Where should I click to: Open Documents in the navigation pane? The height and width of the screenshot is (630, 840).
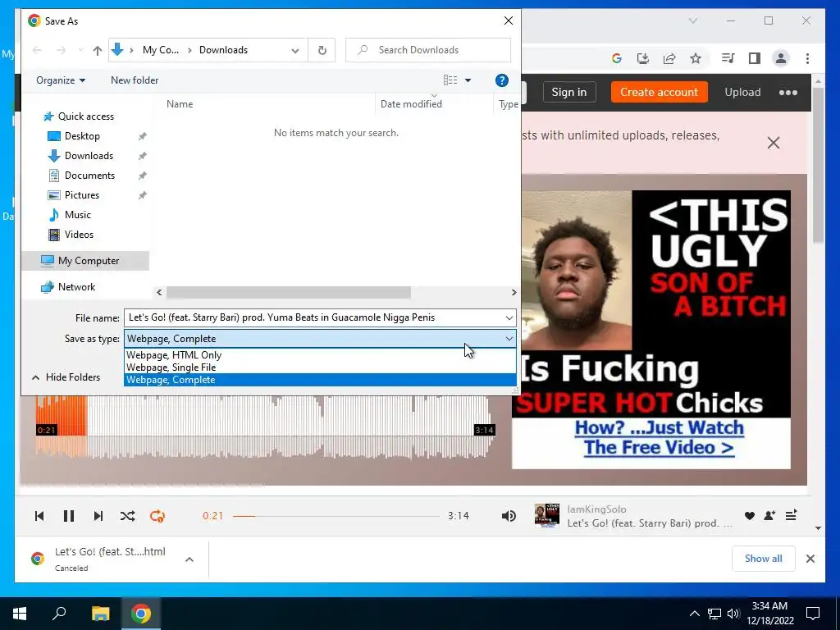89,176
